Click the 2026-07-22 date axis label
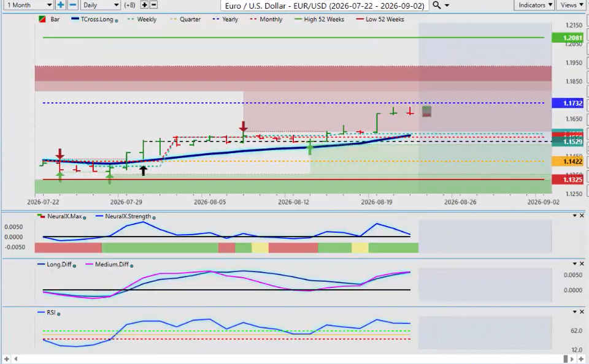Image resolution: width=589 pixels, height=364 pixels. pyautogui.click(x=43, y=202)
